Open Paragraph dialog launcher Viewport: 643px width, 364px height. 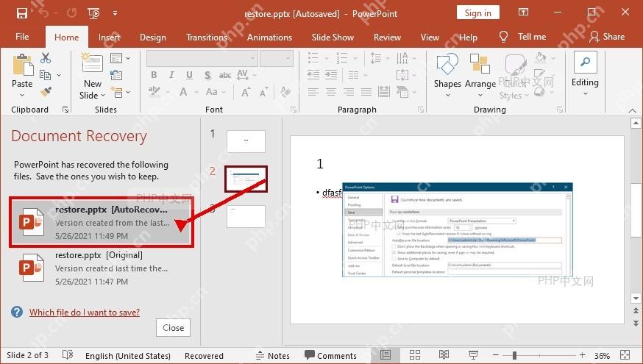point(421,110)
